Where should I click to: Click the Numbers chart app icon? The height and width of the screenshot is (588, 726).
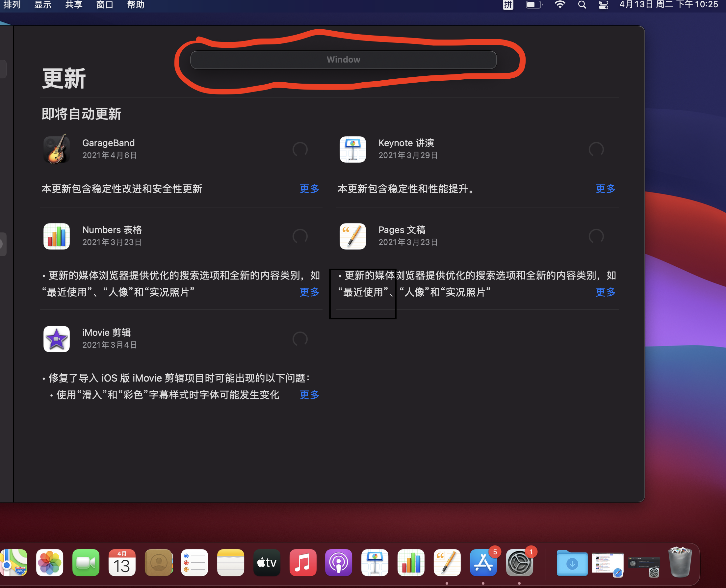click(57, 236)
